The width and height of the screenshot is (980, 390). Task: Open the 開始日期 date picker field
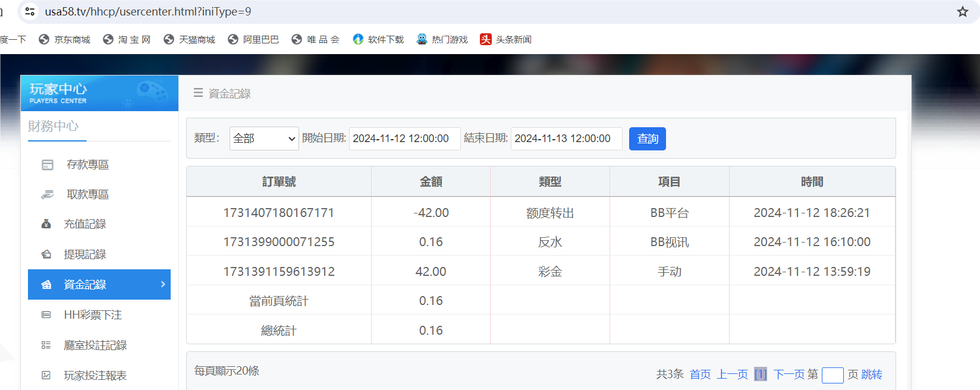click(x=404, y=139)
